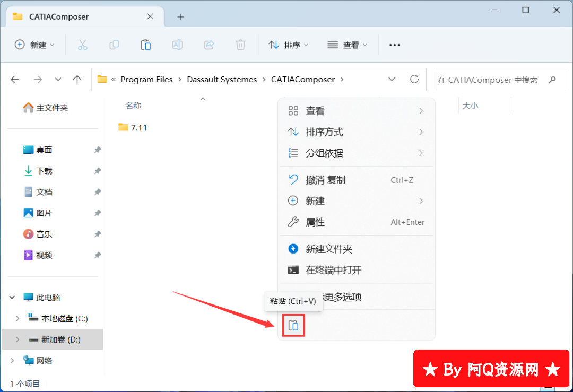573x392 pixels.
Task: Show hidden path breadcrumb chevrons
Action: point(114,79)
